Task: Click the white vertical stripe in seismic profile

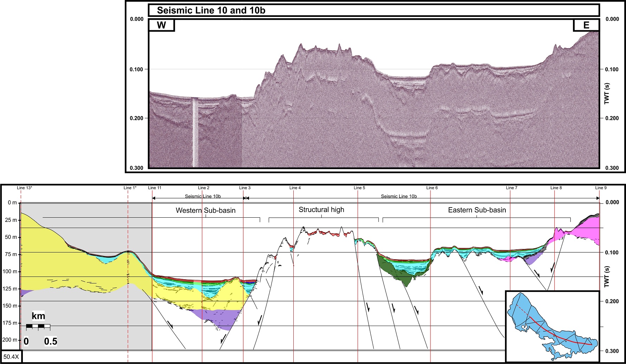Action: (x=195, y=132)
